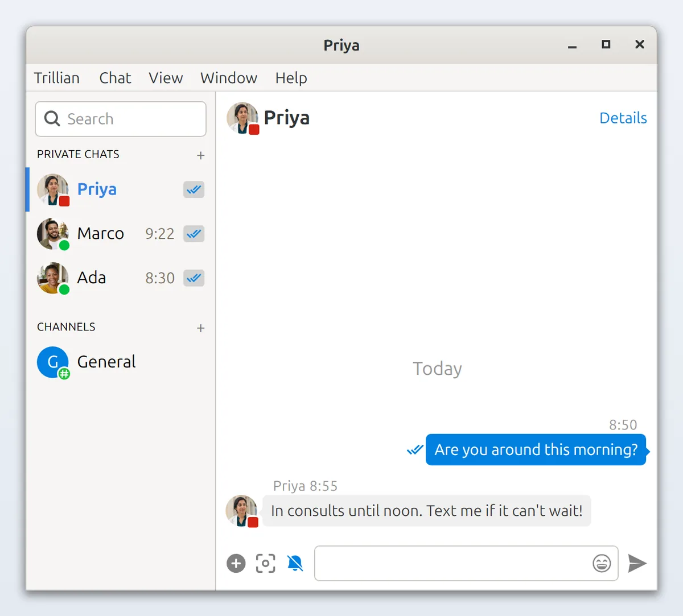This screenshot has height=616, width=683.
Task: Open the Ada private chat
Action: [x=121, y=278]
